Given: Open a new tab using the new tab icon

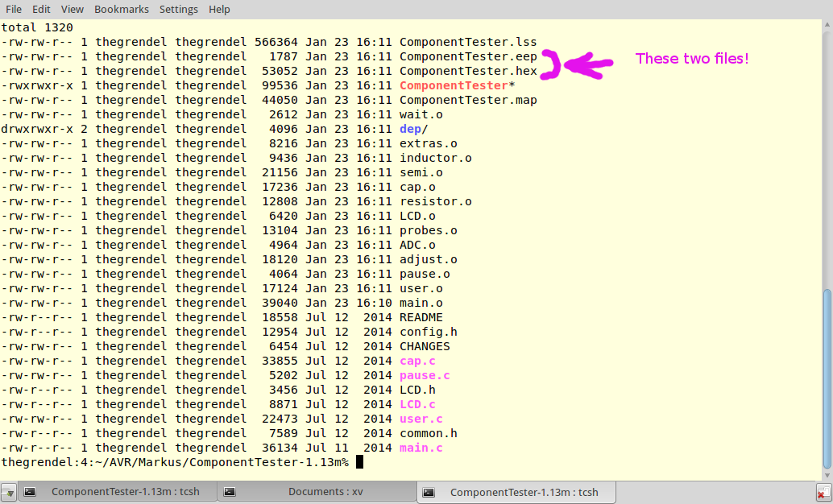Looking at the screenshot, I should (6, 490).
